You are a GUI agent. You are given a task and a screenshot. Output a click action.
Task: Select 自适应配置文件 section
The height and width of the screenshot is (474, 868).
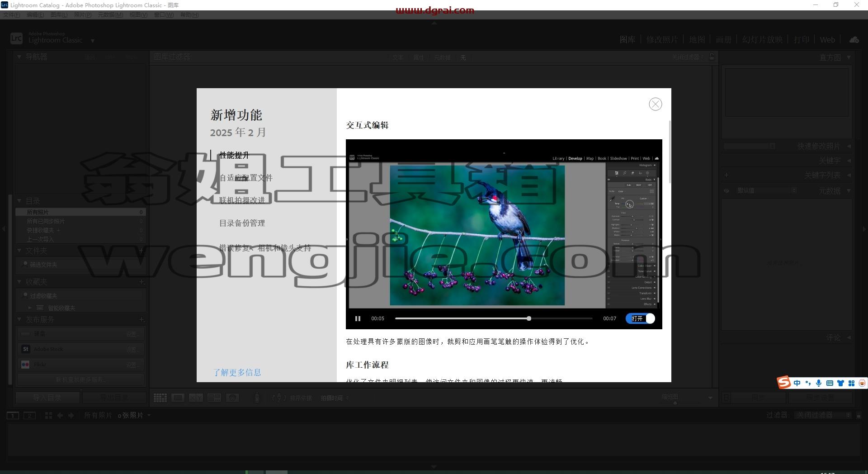tap(245, 178)
